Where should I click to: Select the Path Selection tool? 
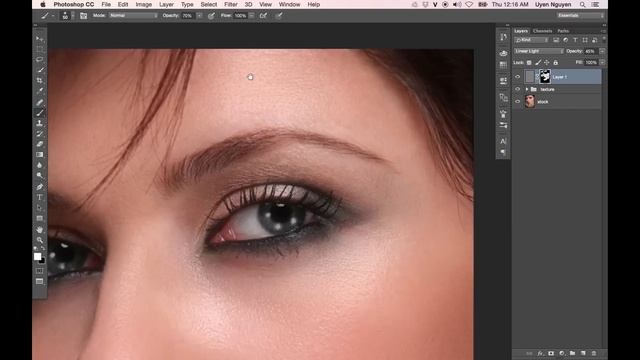(x=40, y=208)
